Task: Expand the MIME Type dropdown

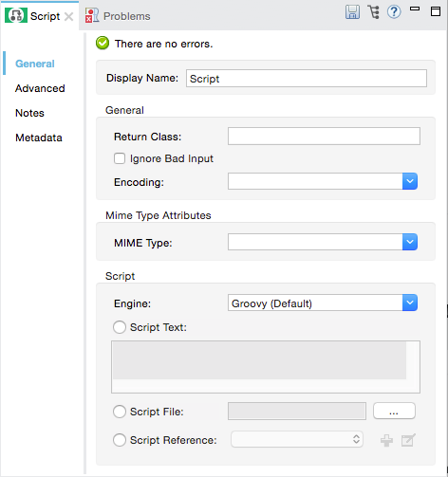Action: coord(410,242)
